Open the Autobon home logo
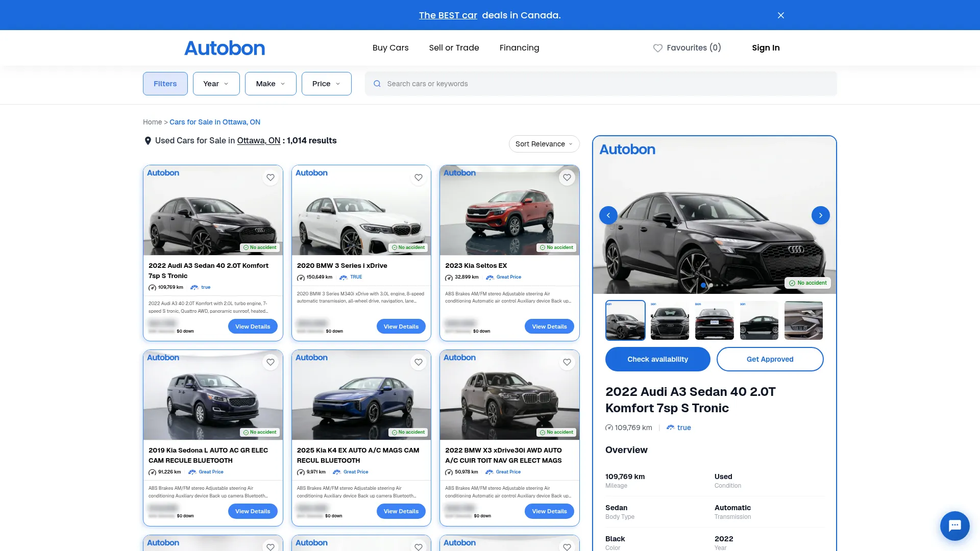This screenshot has width=980, height=551. tap(225, 48)
